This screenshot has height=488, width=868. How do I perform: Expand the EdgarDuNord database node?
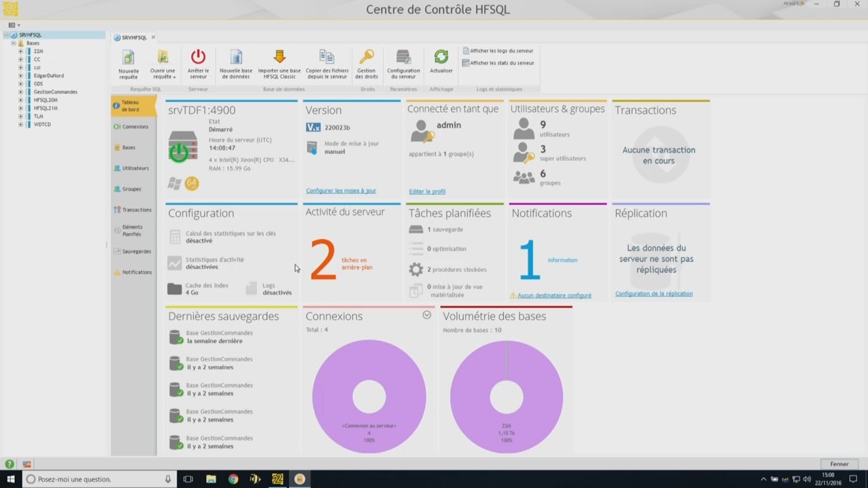point(20,75)
